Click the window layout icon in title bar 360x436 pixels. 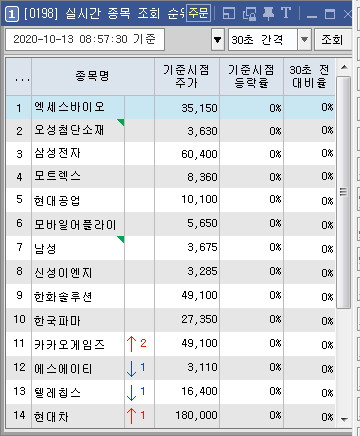coord(229,14)
